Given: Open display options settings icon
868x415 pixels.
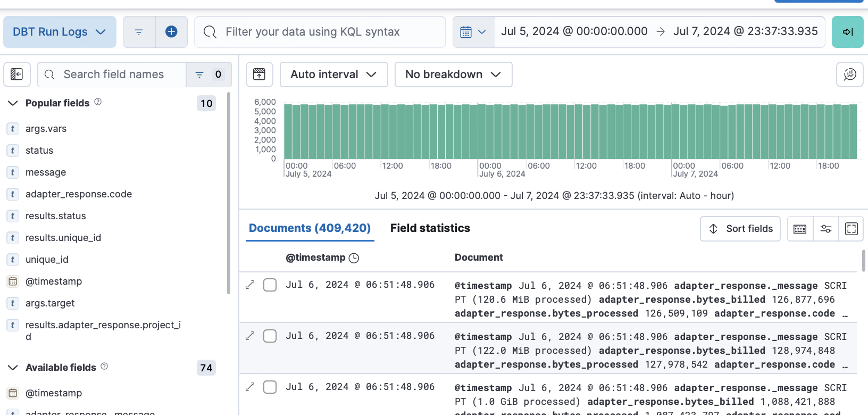Looking at the screenshot, I should click(825, 229).
